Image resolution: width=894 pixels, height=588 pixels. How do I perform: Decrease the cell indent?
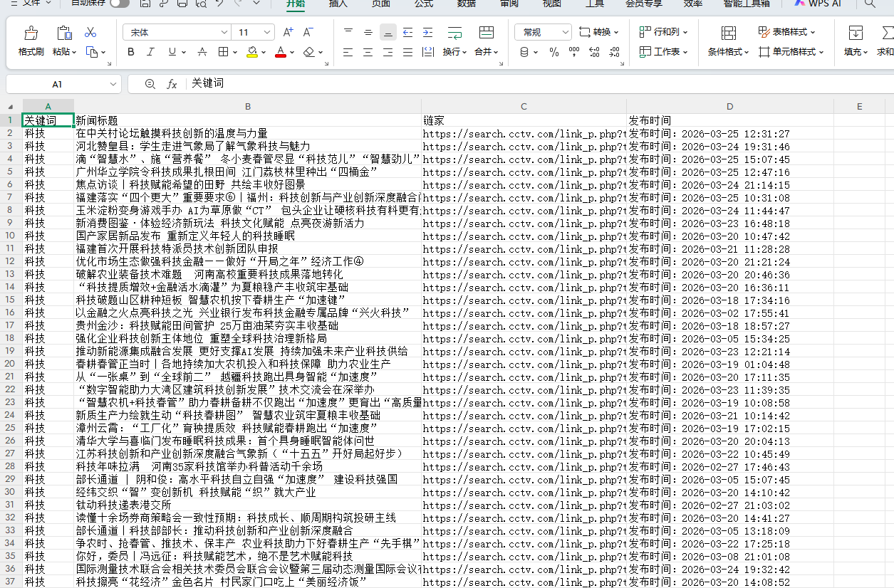click(407, 32)
